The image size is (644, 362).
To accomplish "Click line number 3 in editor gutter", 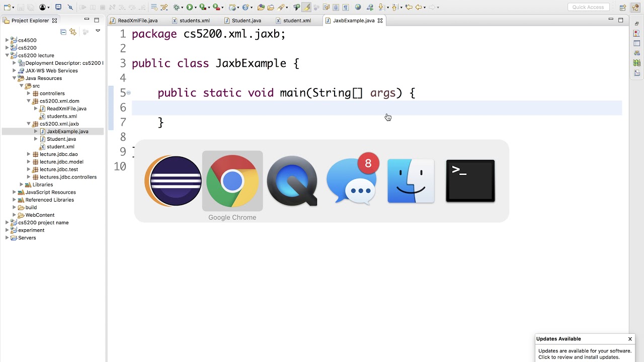I will coord(123,63).
